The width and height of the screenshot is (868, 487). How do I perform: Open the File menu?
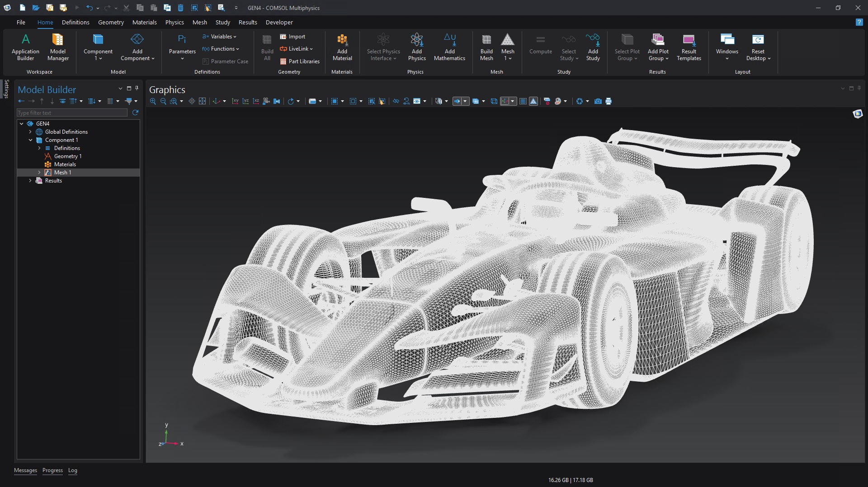coord(21,22)
